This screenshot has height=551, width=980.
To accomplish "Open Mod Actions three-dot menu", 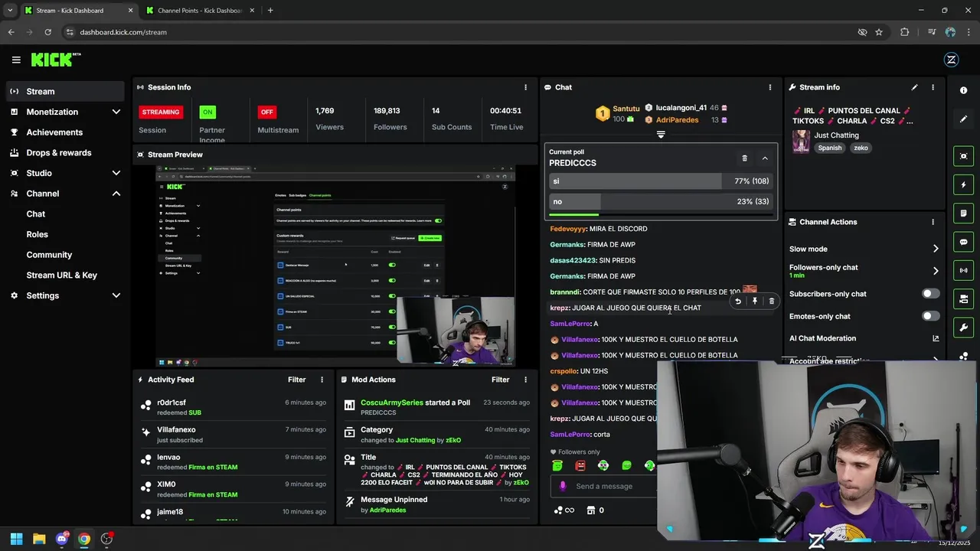I will [525, 380].
